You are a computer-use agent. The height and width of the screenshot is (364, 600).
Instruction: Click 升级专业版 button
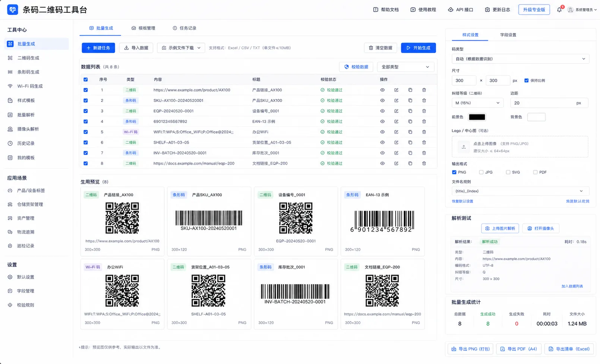tap(534, 10)
